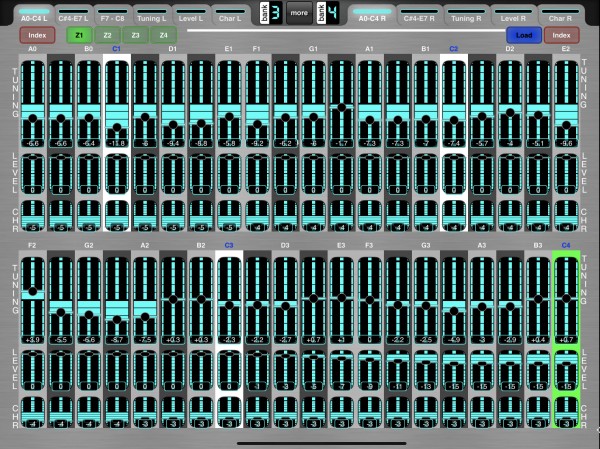This screenshot has width=600, height=449.
Task: Activate the Z3 zone button
Action: 135,35
